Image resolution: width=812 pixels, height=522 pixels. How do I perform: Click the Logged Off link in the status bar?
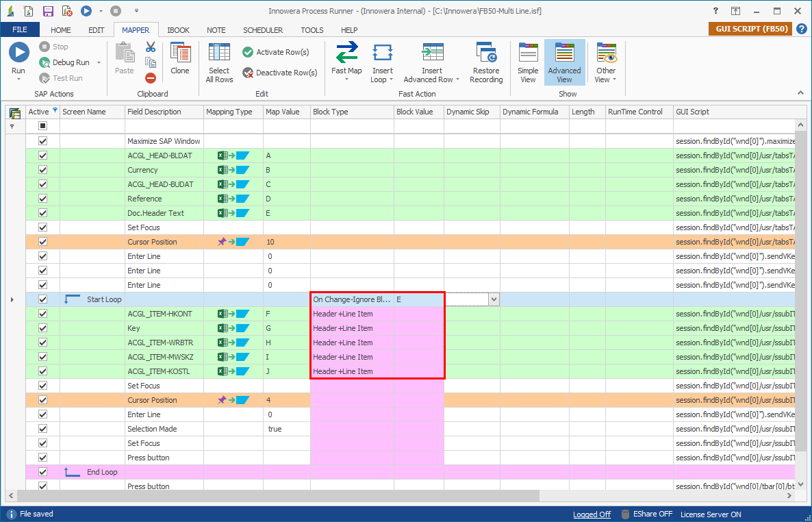[x=592, y=514]
